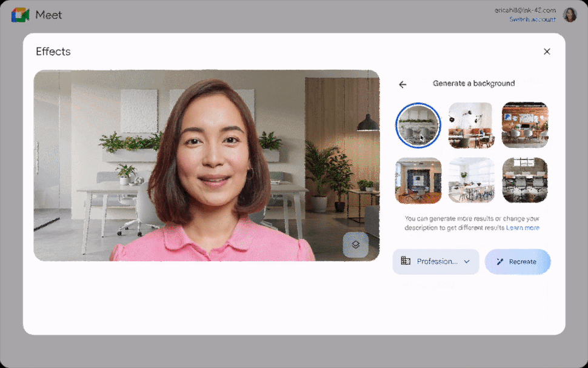Click Switch account link
Screen dimensions: 588x368
532,19
